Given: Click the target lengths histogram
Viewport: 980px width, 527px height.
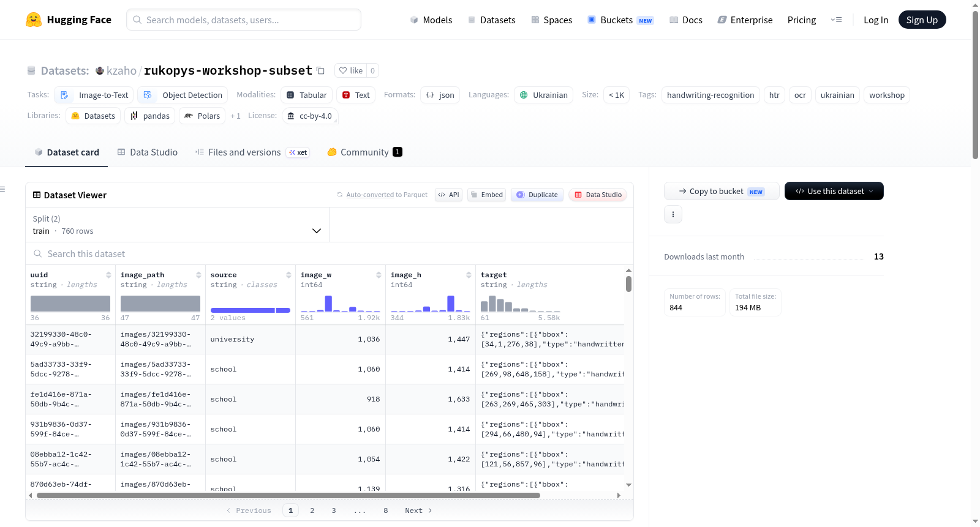Looking at the screenshot, I should pos(521,303).
